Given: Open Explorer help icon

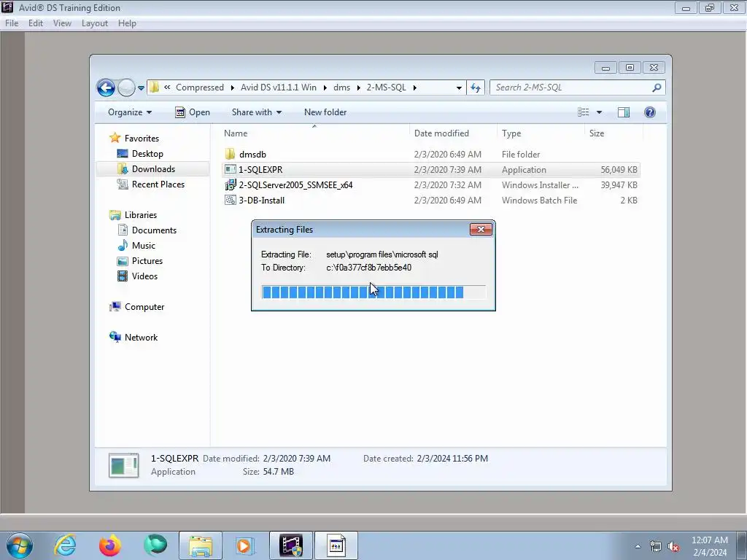Looking at the screenshot, I should (650, 112).
